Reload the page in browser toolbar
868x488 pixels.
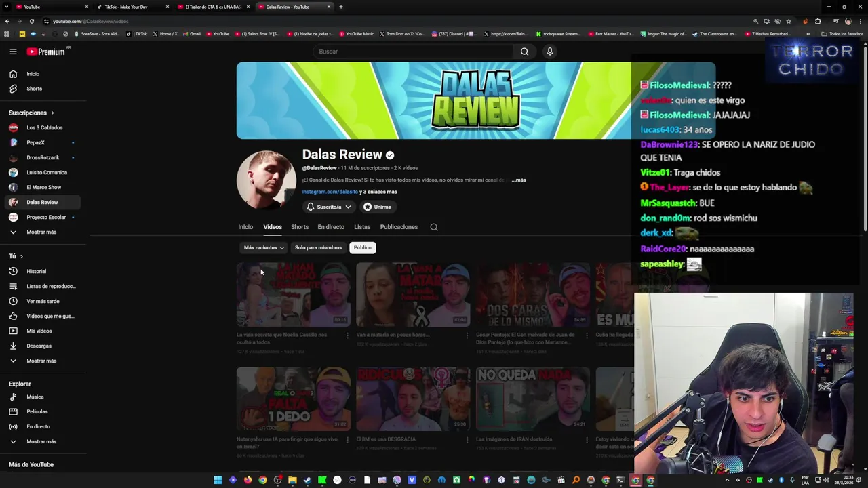coord(31,21)
